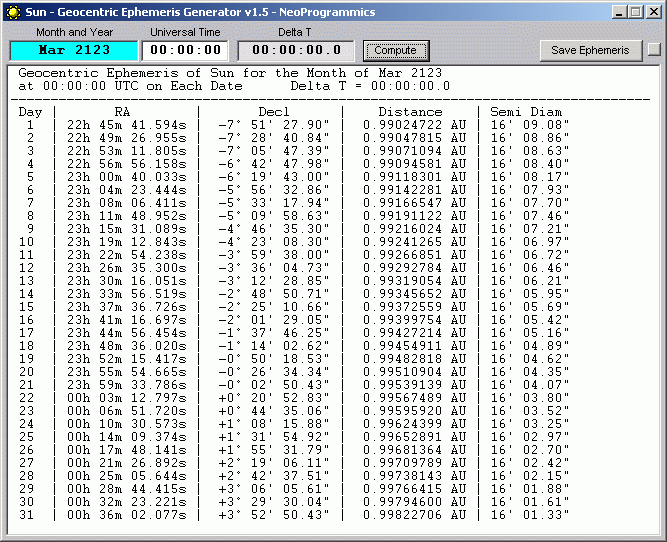Close the Ephemeris Generator window

click(652, 12)
